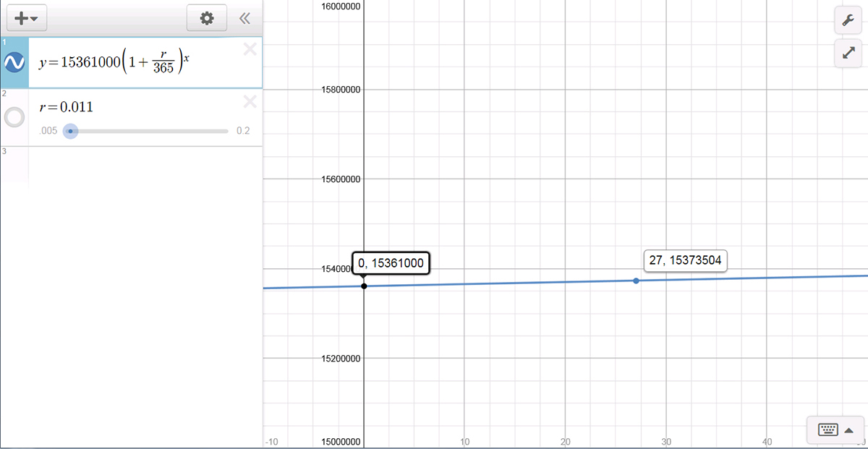868x449 pixels.
Task: Click the Edit List gear icon
Action: click(x=207, y=19)
